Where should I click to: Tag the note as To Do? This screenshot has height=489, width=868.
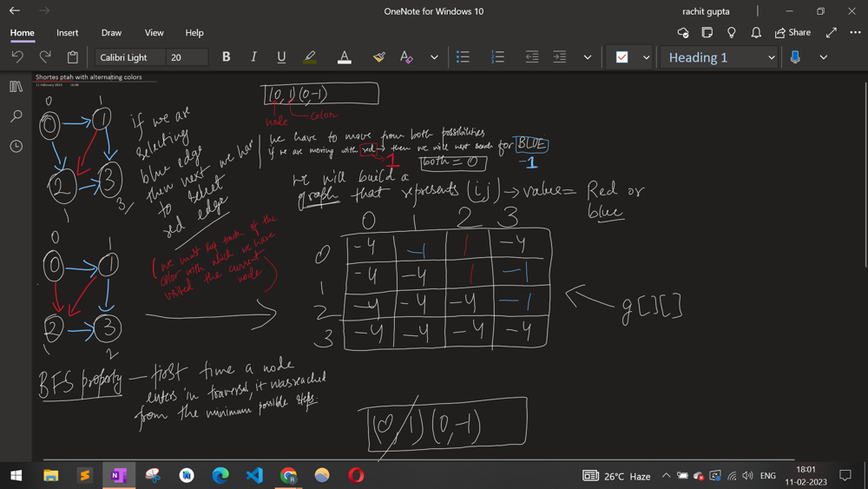[x=621, y=57]
